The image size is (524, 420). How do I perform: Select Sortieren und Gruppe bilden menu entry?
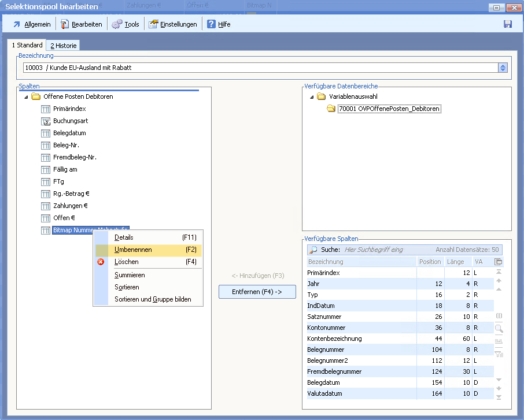(x=152, y=299)
